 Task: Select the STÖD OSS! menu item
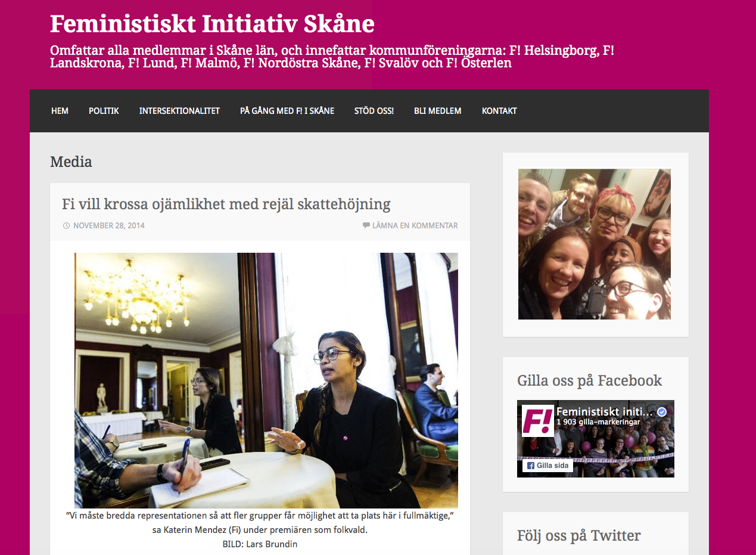[x=374, y=111]
